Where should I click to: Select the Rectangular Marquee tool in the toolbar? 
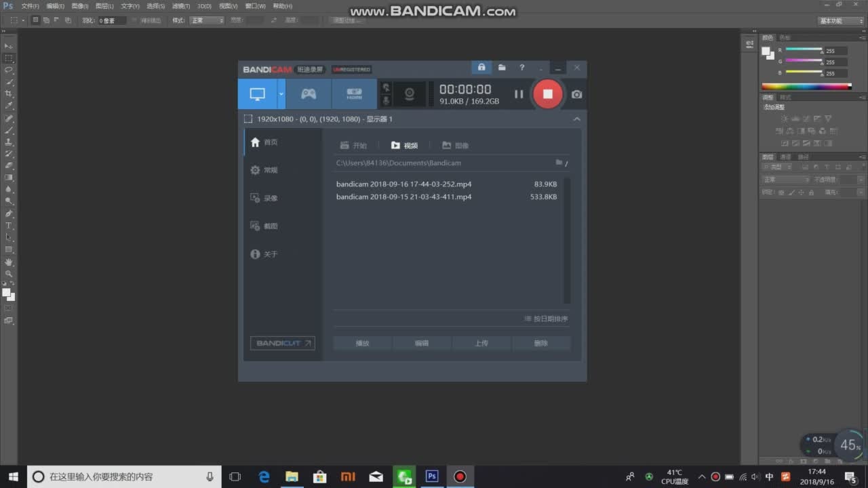(9, 58)
